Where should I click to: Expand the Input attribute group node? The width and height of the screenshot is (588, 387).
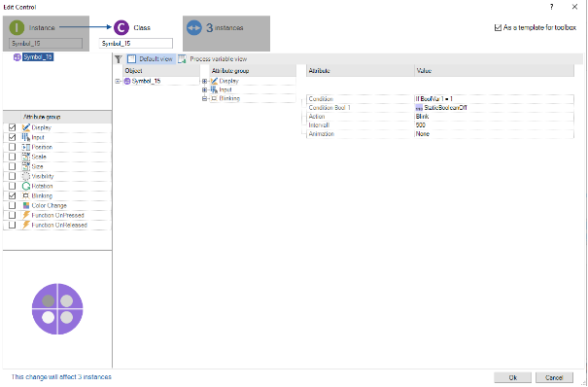204,89
